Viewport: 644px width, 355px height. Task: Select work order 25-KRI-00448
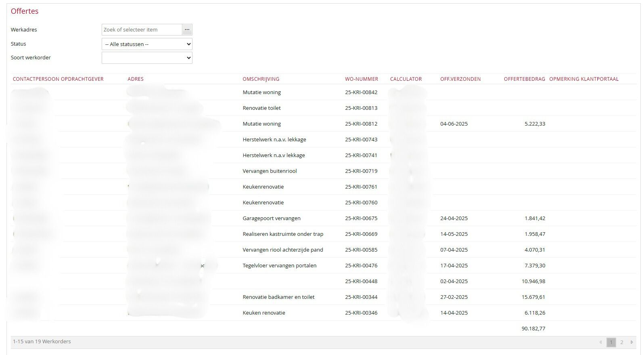(x=361, y=281)
